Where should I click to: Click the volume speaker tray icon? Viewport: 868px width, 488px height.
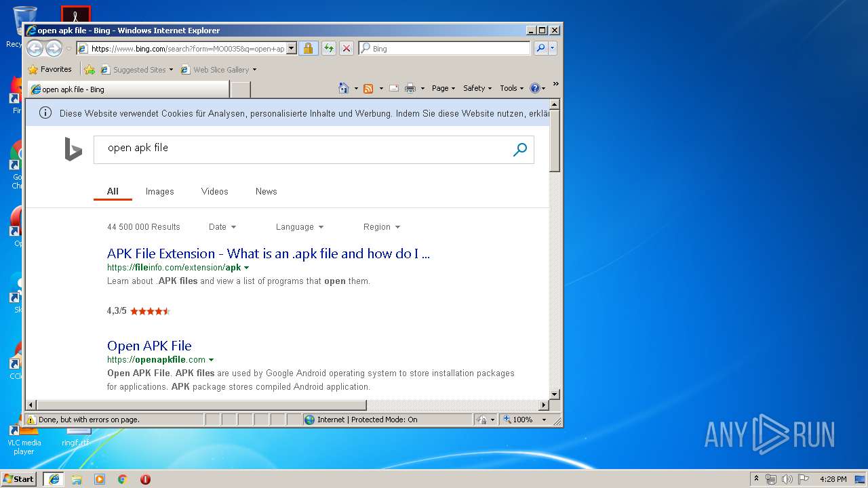[787, 479]
